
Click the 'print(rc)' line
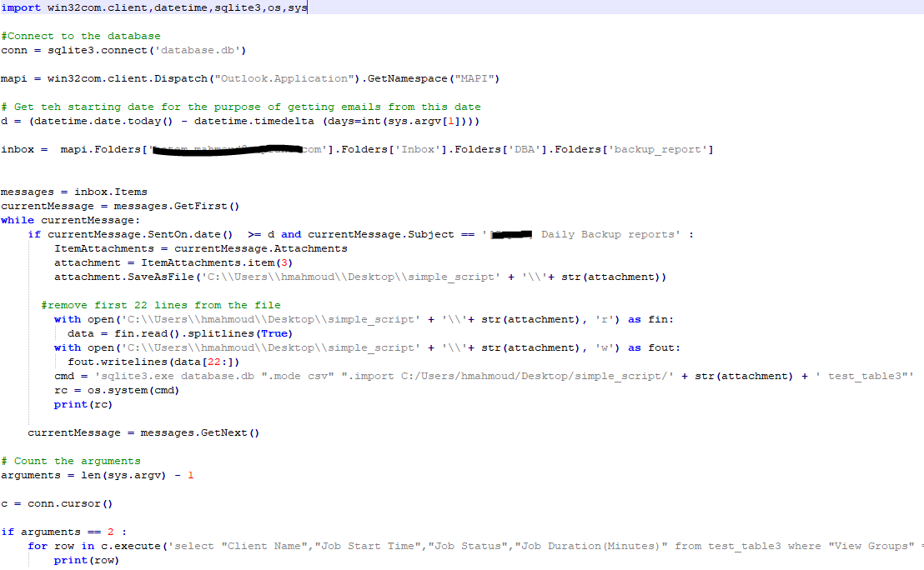(x=83, y=403)
